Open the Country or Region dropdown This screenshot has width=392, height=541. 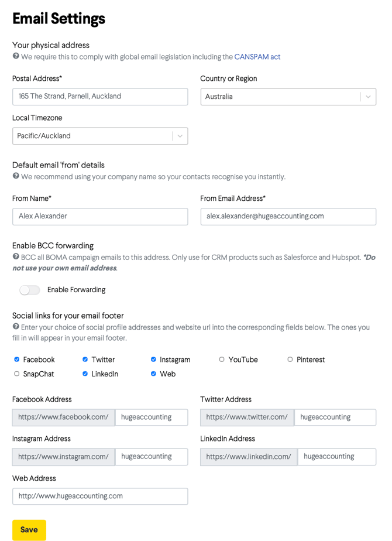pos(288,97)
